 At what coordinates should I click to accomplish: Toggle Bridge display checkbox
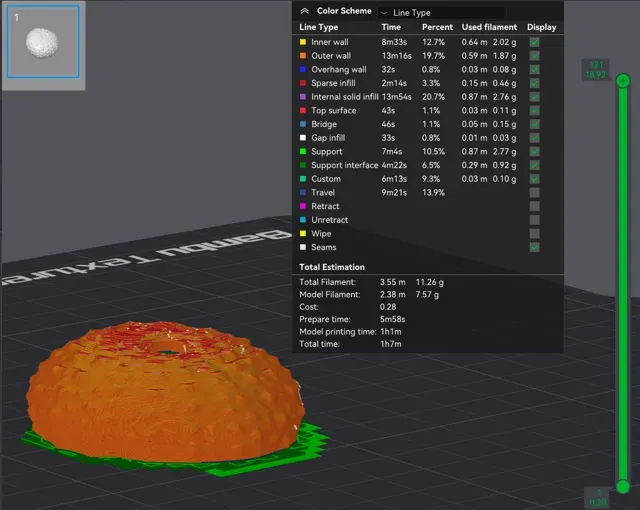tap(534, 124)
